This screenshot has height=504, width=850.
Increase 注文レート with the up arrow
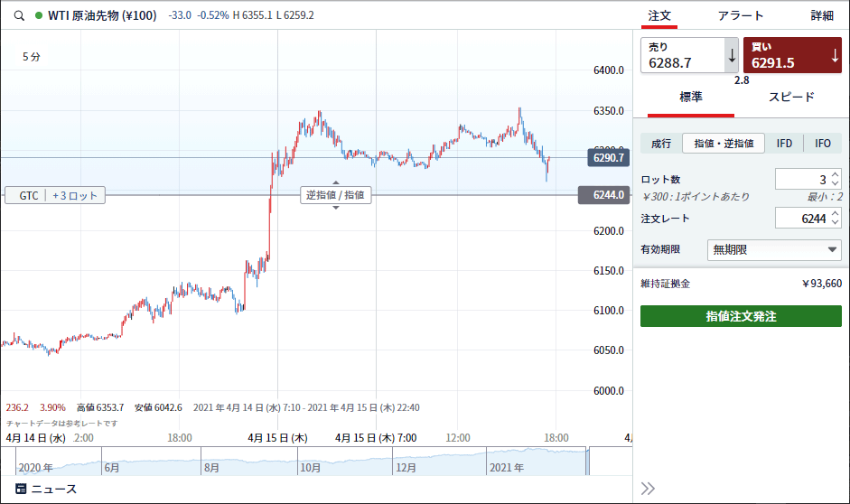[836, 213]
